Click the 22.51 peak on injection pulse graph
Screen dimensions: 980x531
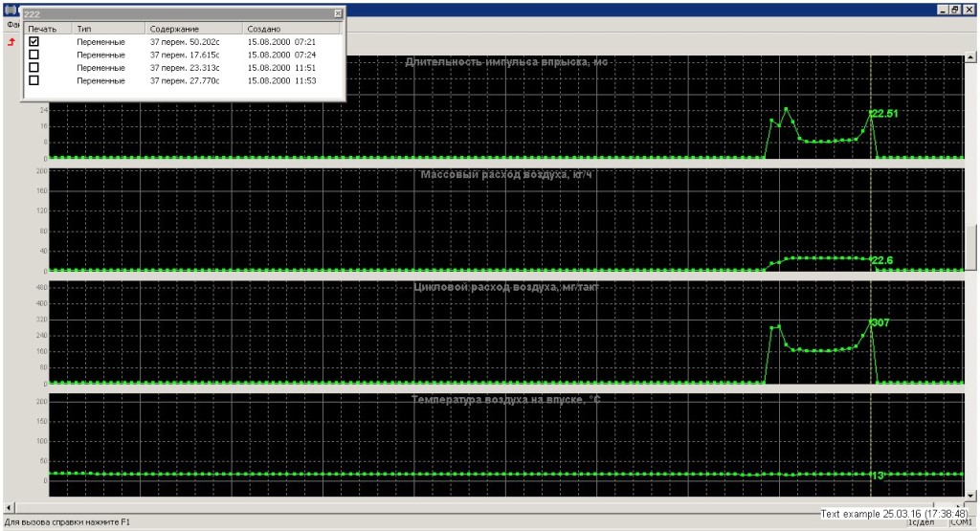pyautogui.click(x=871, y=113)
